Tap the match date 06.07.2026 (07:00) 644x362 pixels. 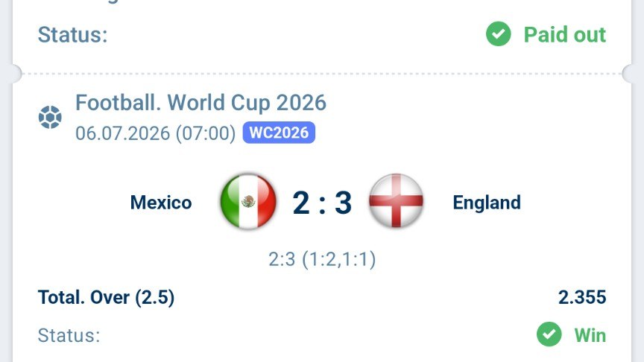(156, 133)
